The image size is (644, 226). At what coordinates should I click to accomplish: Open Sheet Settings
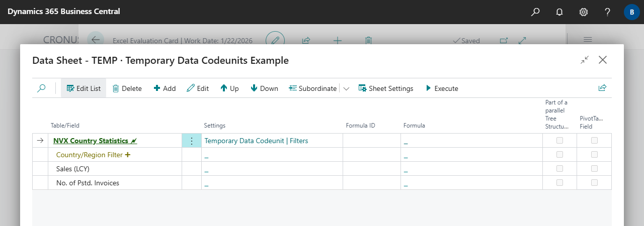pos(386,88)
